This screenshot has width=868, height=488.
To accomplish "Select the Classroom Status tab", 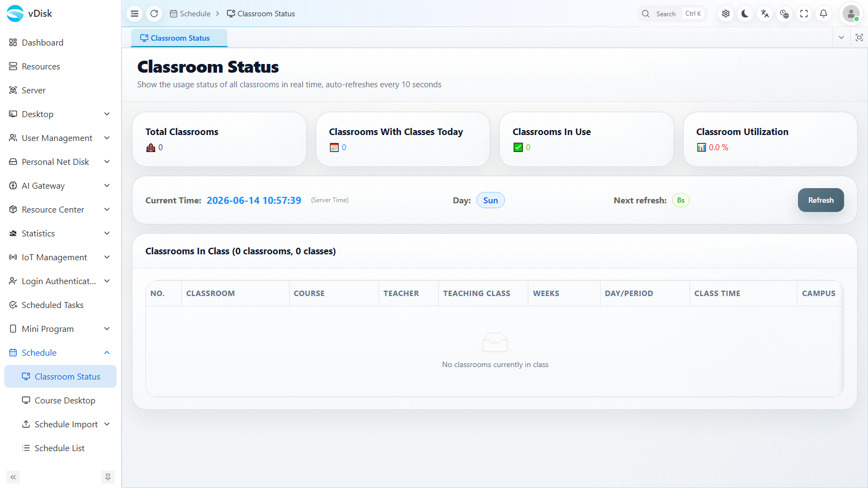I will pos(179,38).
